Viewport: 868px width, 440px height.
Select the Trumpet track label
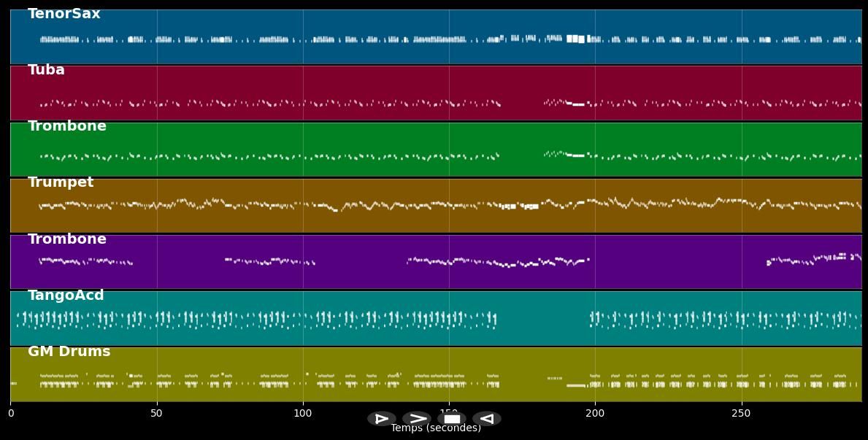(x=61, y=182)
